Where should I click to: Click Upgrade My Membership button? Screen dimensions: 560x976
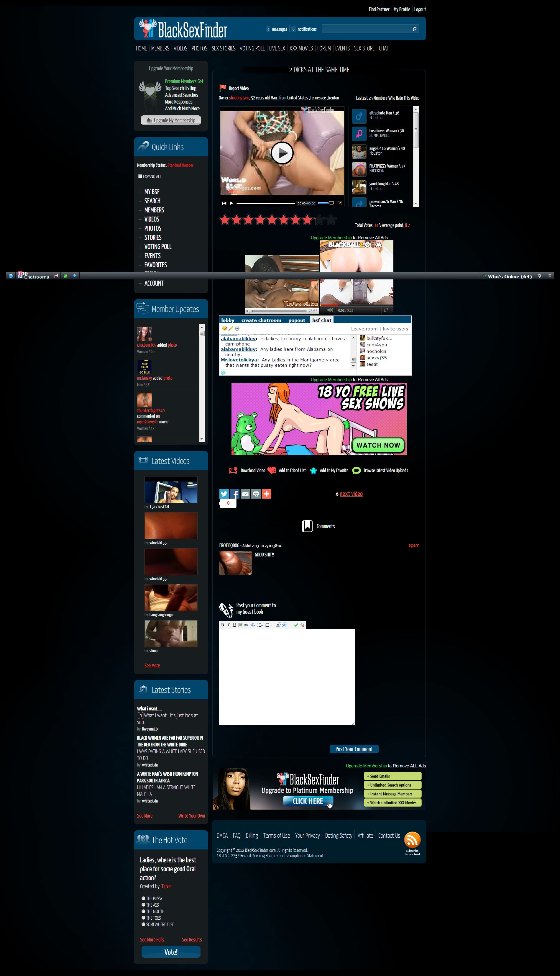171,120
